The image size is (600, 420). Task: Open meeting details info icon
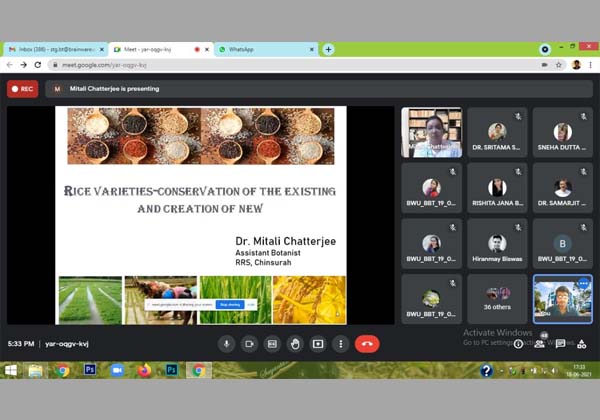(517, 343)
